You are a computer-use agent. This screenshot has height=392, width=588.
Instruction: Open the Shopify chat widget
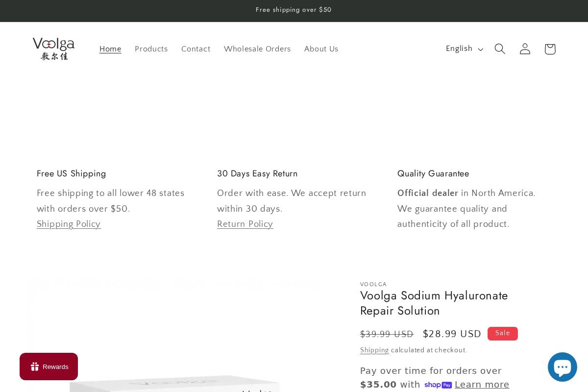563,367
